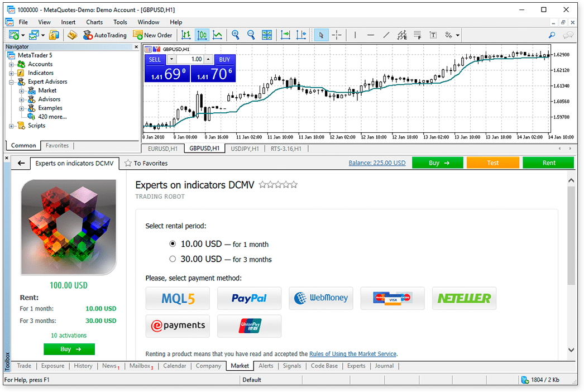Go back with the Market back arrow
The height and width of the screenshot is (392, 584).
tap(21, 163)
